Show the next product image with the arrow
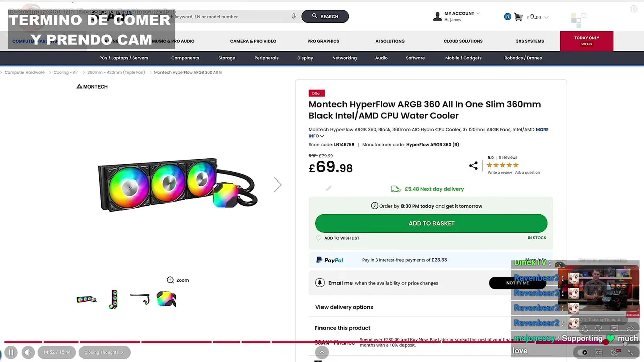Screen dimensions: 644x362 [x=277, y=185]
